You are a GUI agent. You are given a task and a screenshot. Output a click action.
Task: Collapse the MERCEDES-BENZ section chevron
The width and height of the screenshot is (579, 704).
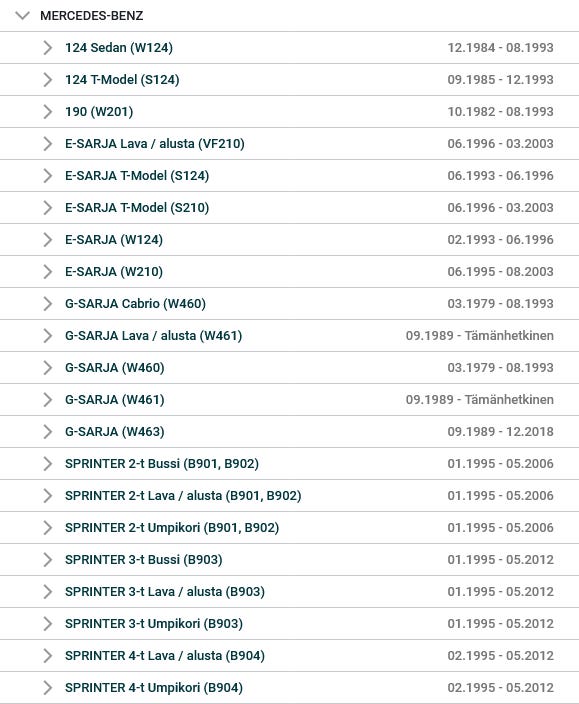pyautogui.click(x=22, y=16)
